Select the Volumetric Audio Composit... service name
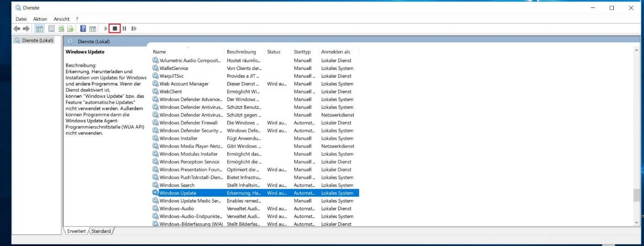The height and width of the screenshot is (246, 644). (190, 60)
